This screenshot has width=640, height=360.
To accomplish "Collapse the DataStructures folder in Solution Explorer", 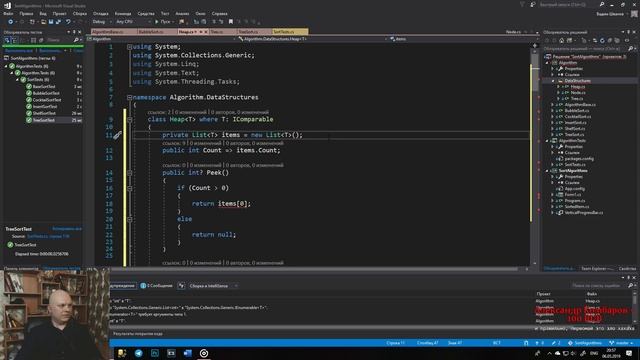I will (x=553, y=81).
